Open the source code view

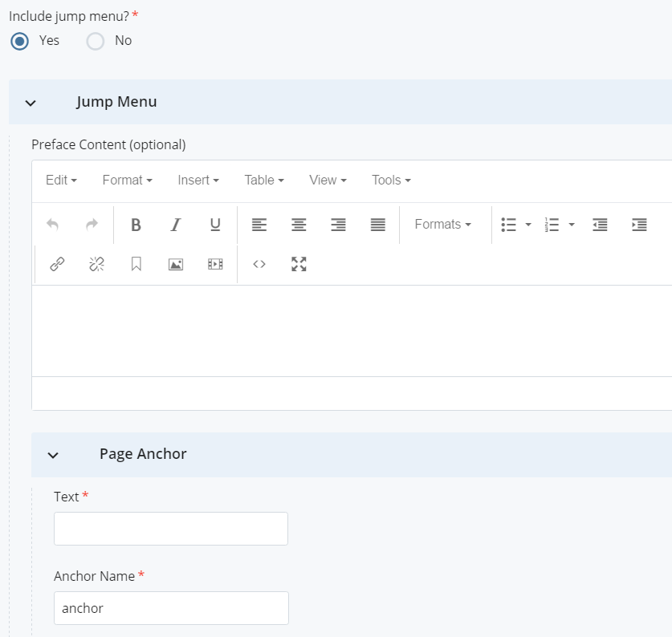pos(259,264)
